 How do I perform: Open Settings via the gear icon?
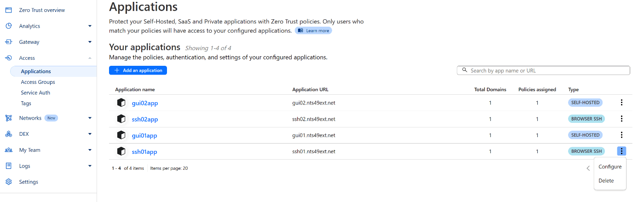click(8, 182)
